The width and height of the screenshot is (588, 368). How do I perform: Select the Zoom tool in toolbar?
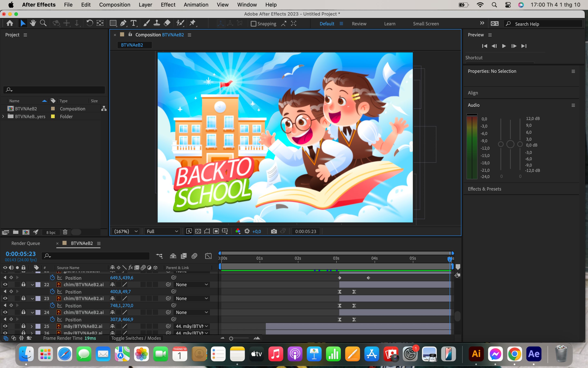pos(43,23)
